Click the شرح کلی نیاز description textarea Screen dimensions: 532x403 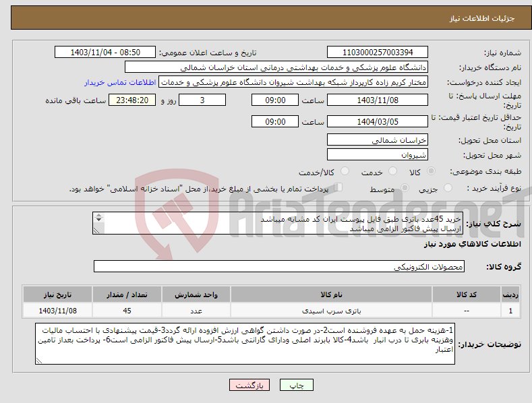point(278,223)
